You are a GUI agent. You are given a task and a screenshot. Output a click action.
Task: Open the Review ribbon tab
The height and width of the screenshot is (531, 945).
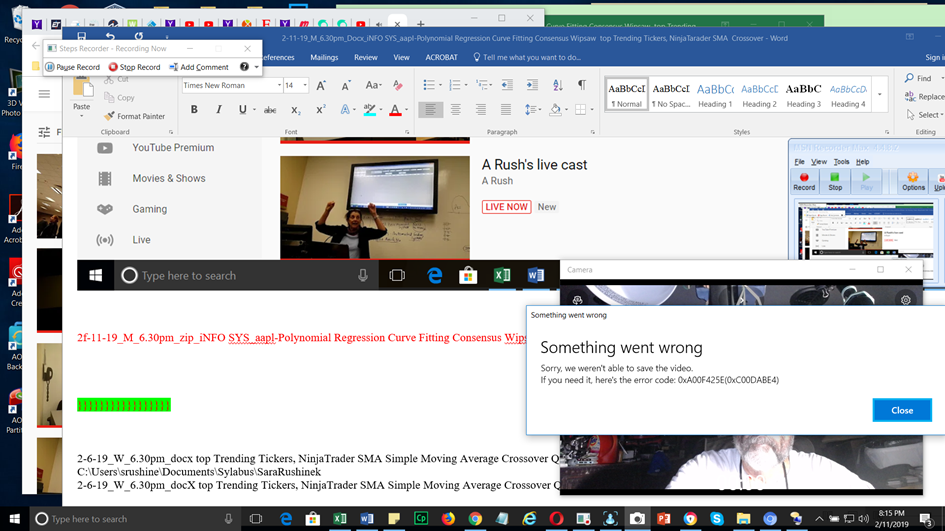pyautogui.click(x=366, y=57)
